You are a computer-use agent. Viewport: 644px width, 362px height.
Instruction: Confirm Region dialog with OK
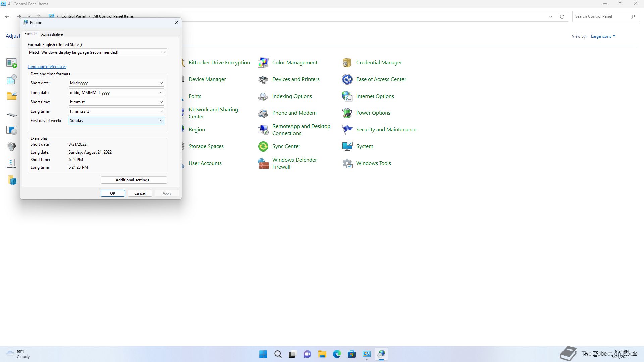pyautogui.click(x=113, y=193)
